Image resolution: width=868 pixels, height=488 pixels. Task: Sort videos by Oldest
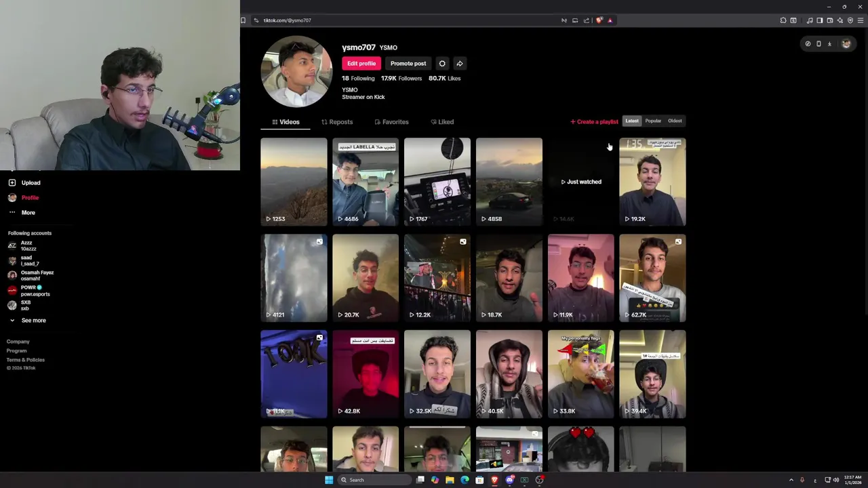click(675, 121)
